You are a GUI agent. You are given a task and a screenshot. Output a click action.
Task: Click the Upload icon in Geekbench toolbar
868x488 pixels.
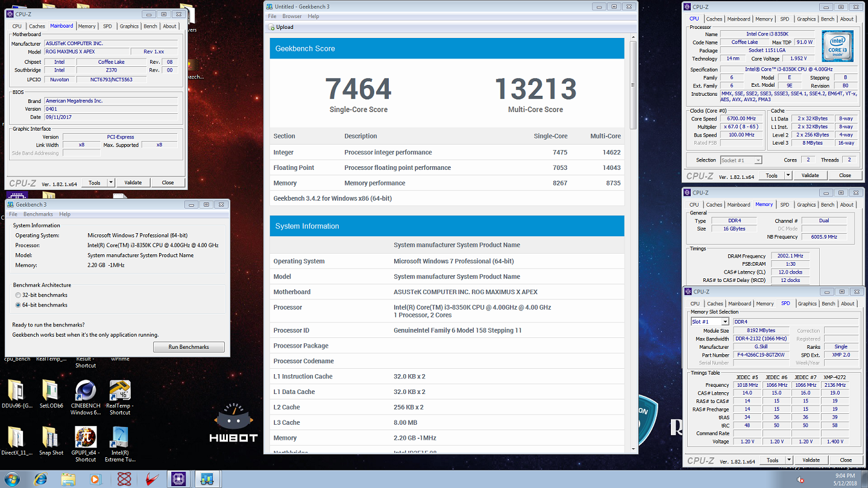pos(271,27)
